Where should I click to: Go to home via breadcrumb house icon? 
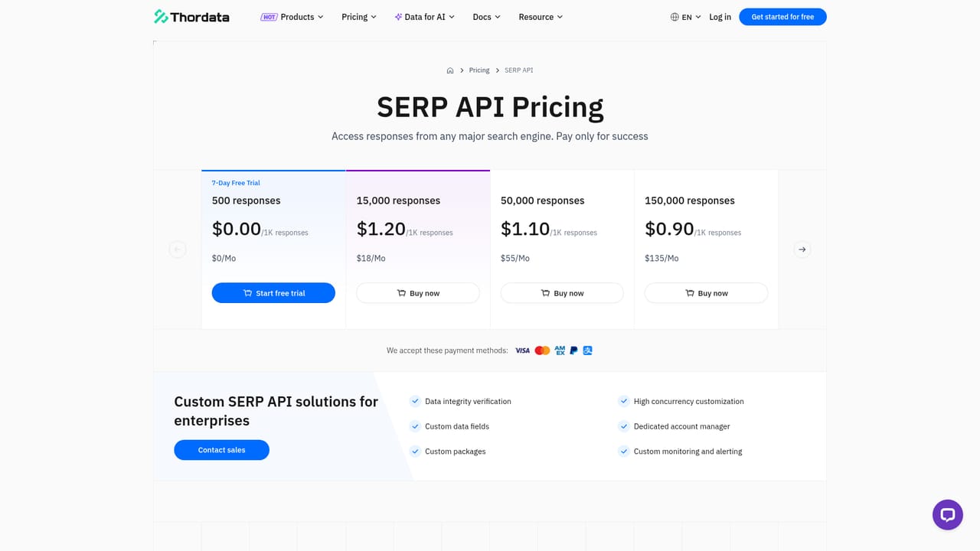450,70
